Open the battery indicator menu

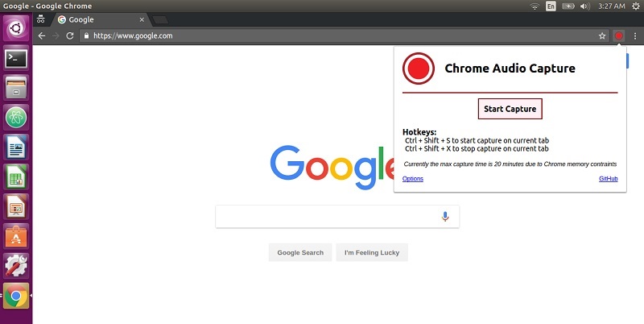pos(568,6)
